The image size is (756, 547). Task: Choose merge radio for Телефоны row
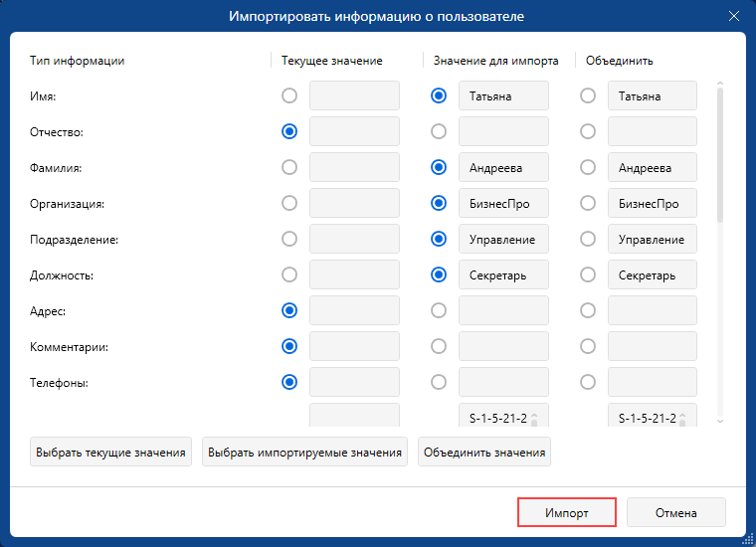588,382
